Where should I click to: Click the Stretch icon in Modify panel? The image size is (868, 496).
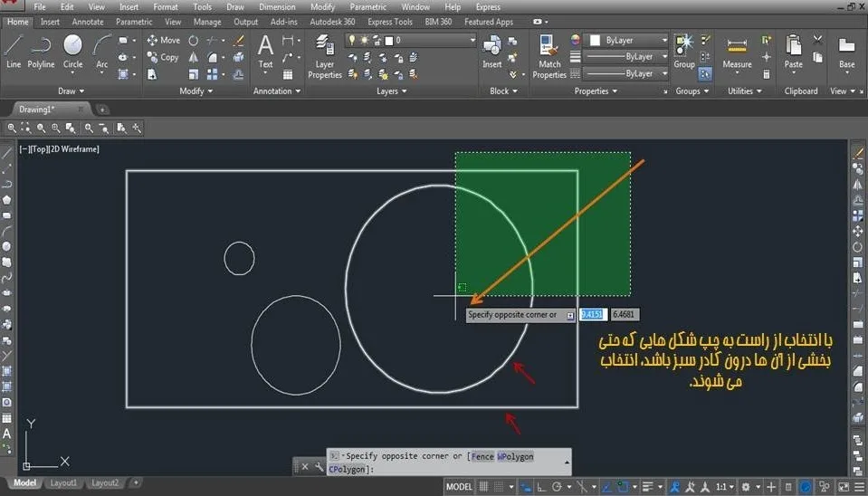coord(152,74)
